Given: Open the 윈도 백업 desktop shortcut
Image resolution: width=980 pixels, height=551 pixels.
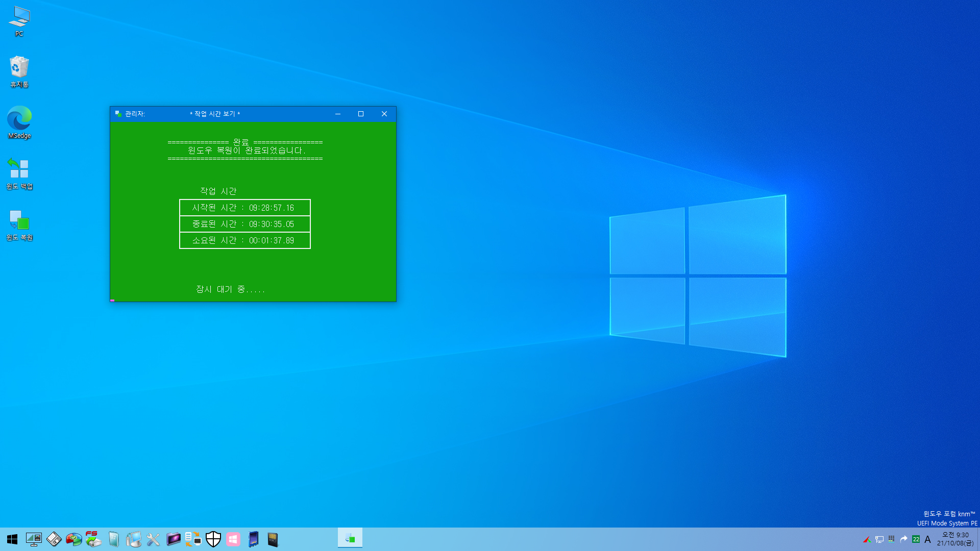Looking at the screenshot, I should click(19, 173).
